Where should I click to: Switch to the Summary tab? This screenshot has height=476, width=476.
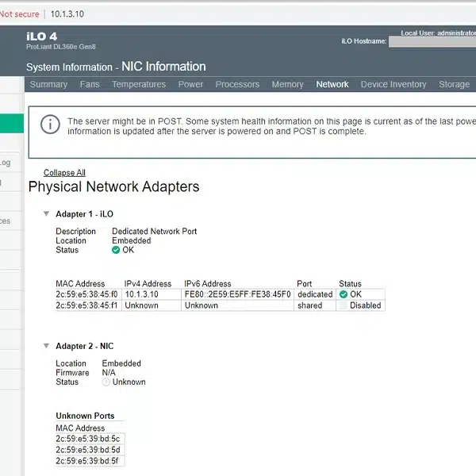(48, 84)
